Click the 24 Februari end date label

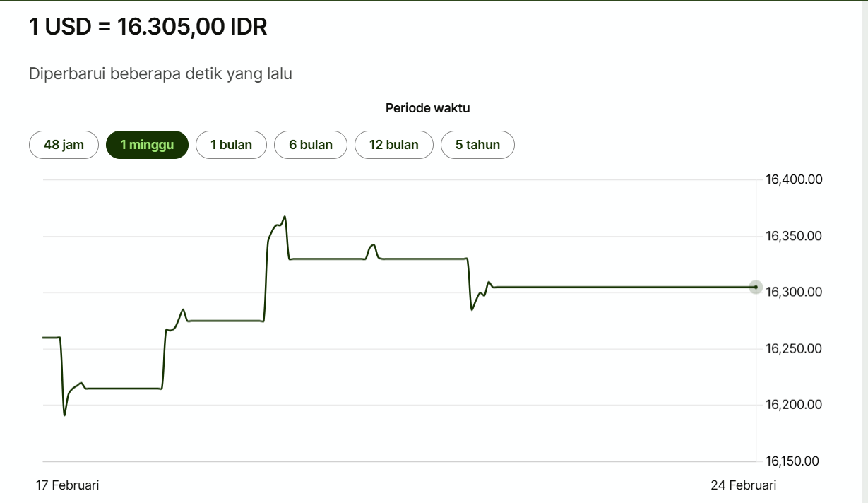tap(743, 485)
